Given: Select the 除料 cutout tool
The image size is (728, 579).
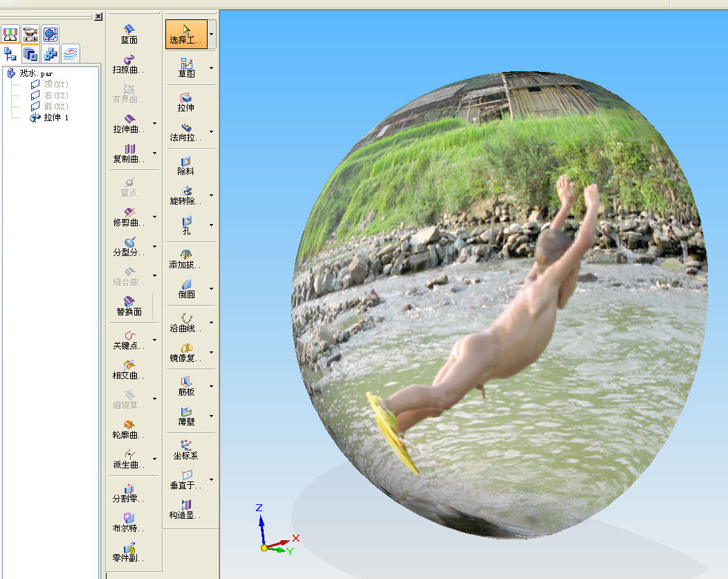Looking at the screenshot, I should click(x=185, y=165).
